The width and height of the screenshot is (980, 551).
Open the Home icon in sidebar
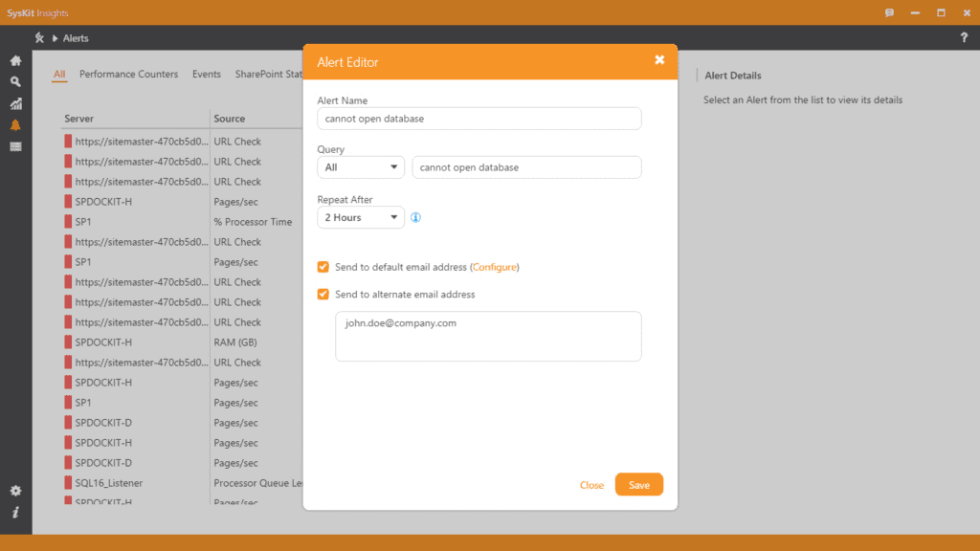pos(15,60)
